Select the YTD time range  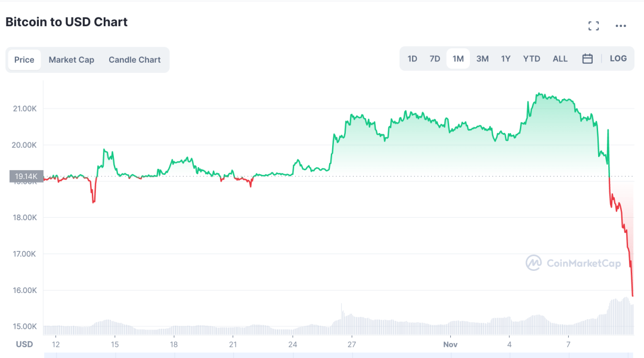coord(531,58)
